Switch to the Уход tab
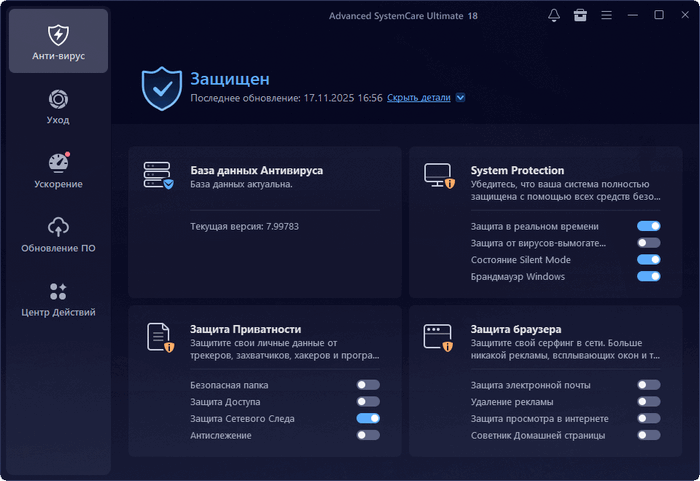Screen dimensions: 700x481 coord(58,107)
